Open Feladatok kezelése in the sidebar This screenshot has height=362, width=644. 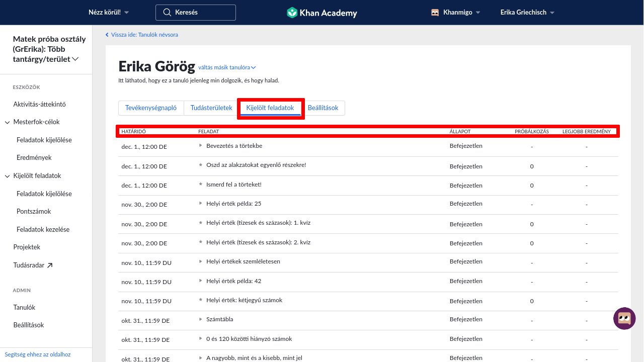click(x=43, y=230)
